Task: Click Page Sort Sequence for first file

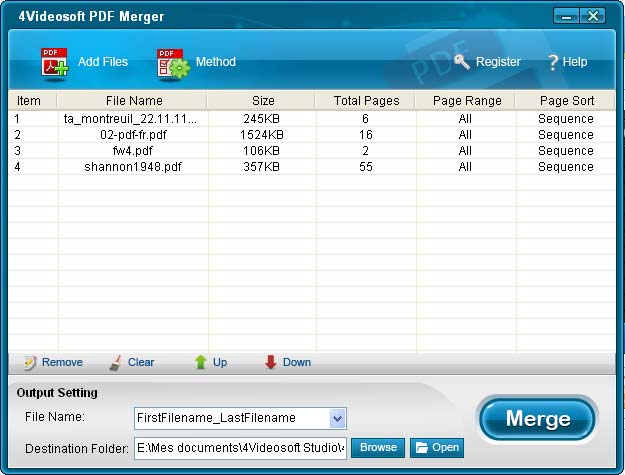Action: 565,119
